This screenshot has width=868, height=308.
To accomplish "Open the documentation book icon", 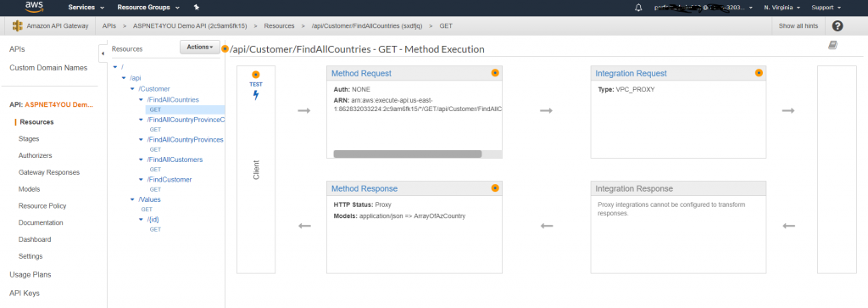I will point(832,46).
